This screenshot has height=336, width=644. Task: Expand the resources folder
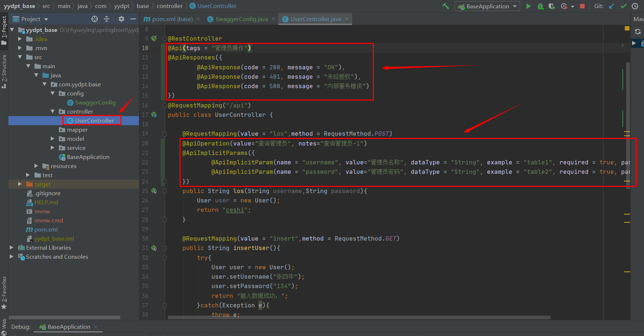(x=36, y=166)
